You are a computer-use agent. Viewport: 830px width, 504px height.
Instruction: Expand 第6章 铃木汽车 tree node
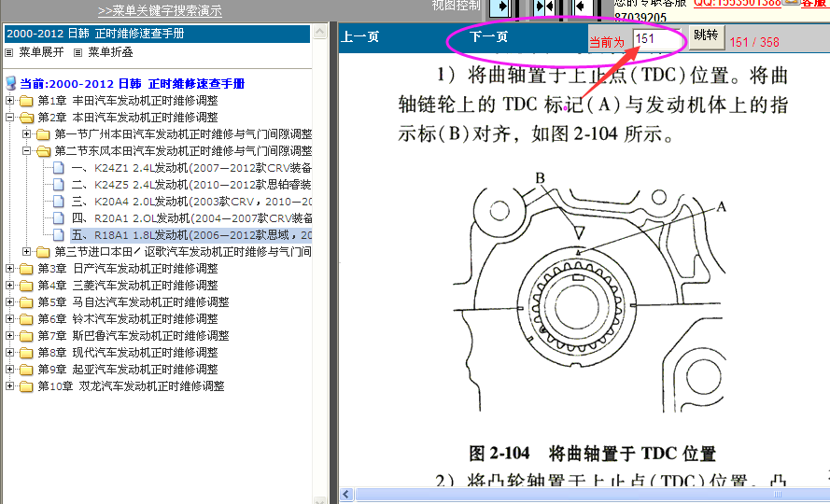point(9,318)
